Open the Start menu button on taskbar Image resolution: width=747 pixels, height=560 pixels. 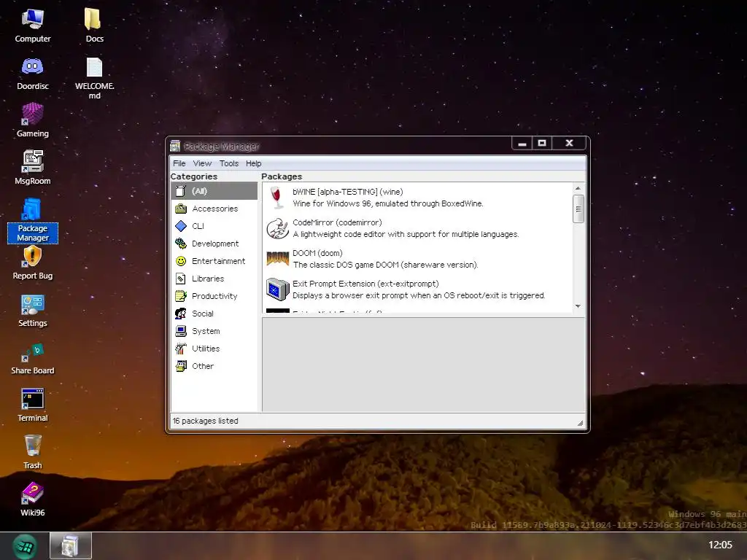pyautogui.click(x=24, y=546)
